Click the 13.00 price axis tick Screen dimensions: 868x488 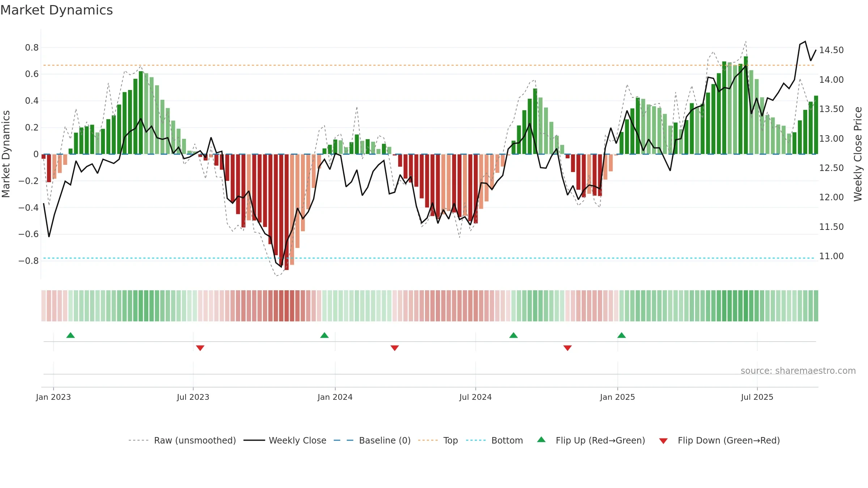831,139
